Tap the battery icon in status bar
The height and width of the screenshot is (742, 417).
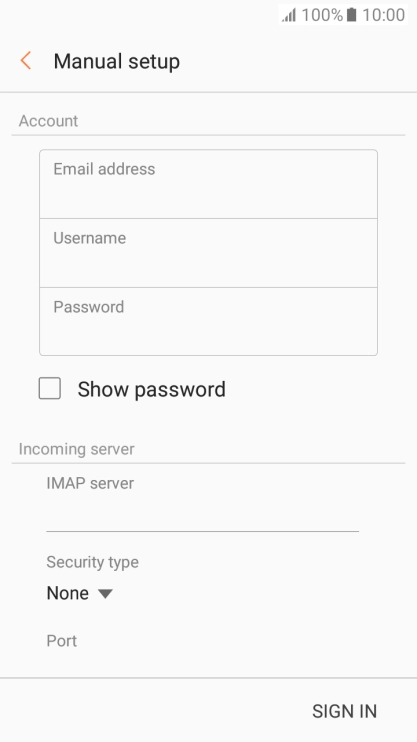pyautogui.click(x=351, y=15)
